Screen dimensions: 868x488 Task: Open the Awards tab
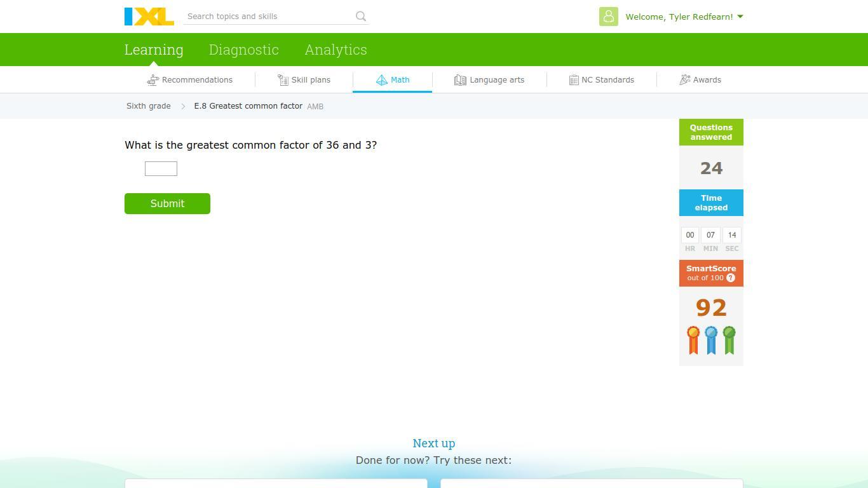[700, 80]
